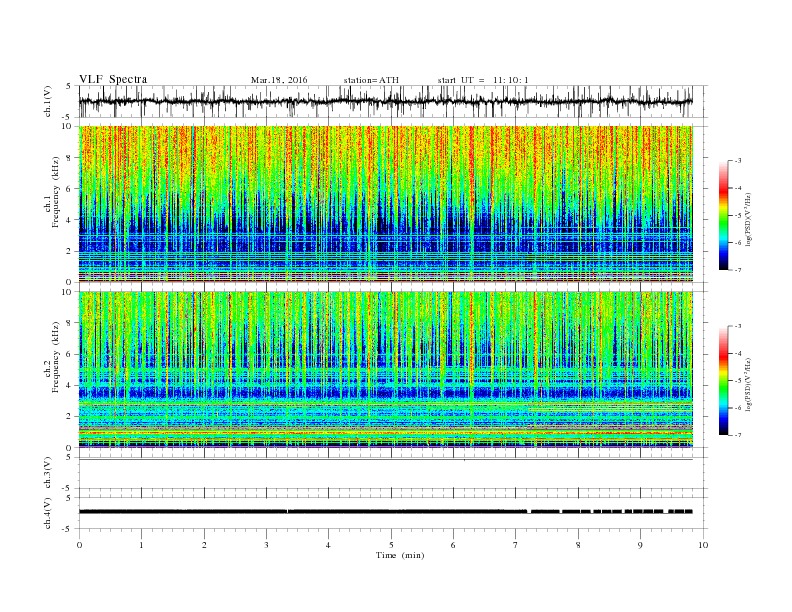The image size is (792, 612).
Task: Click the '5' minute tick label
Action: coord(391,545)
